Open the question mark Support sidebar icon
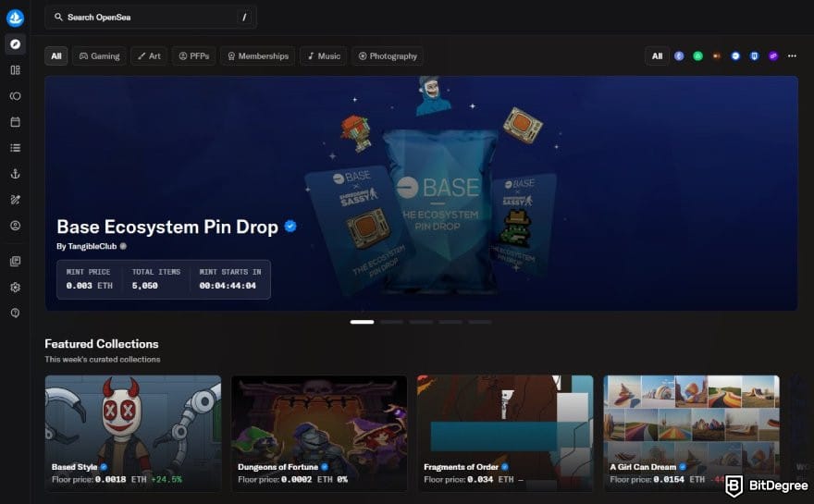The height and width of the screenshot is (504, 814). click(16, 313)
